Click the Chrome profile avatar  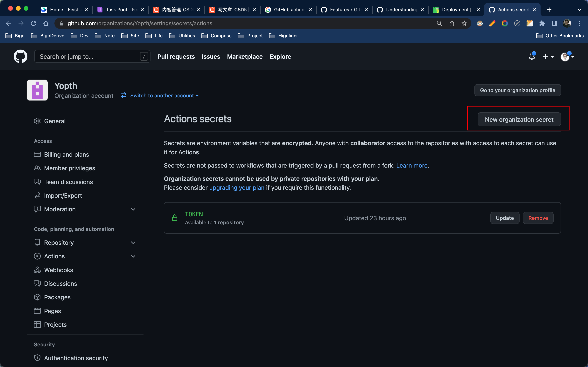point(567,23)
